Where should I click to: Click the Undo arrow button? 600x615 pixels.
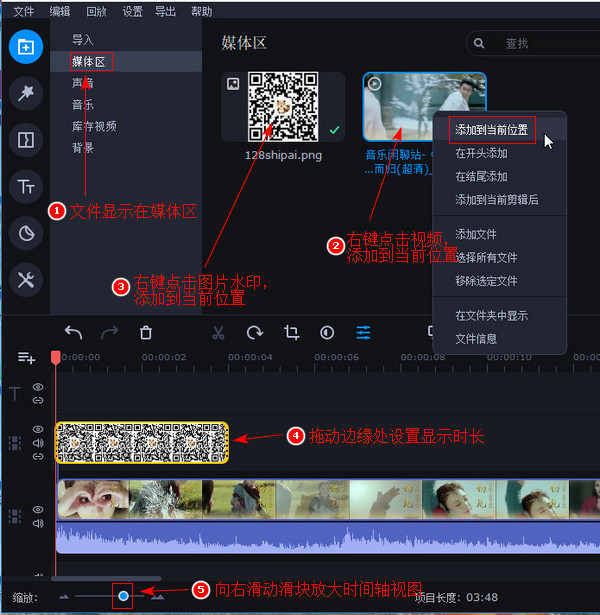[x=73, y=333]
